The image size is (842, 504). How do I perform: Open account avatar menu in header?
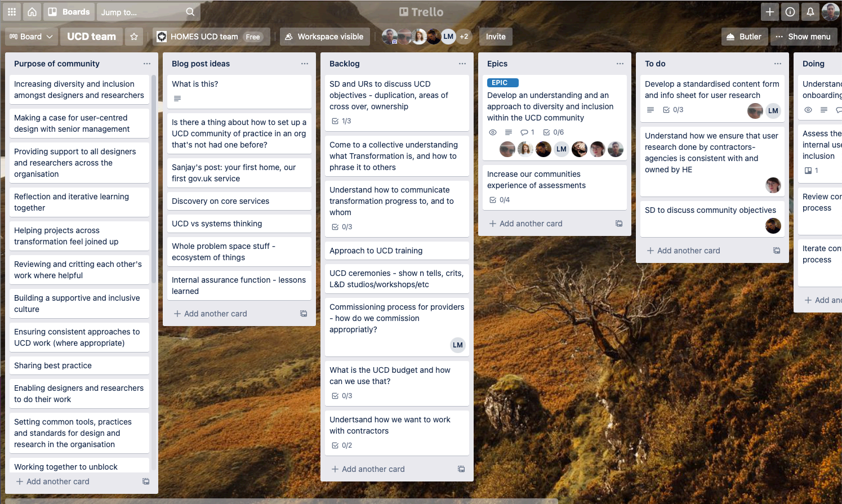pos(831,12)
